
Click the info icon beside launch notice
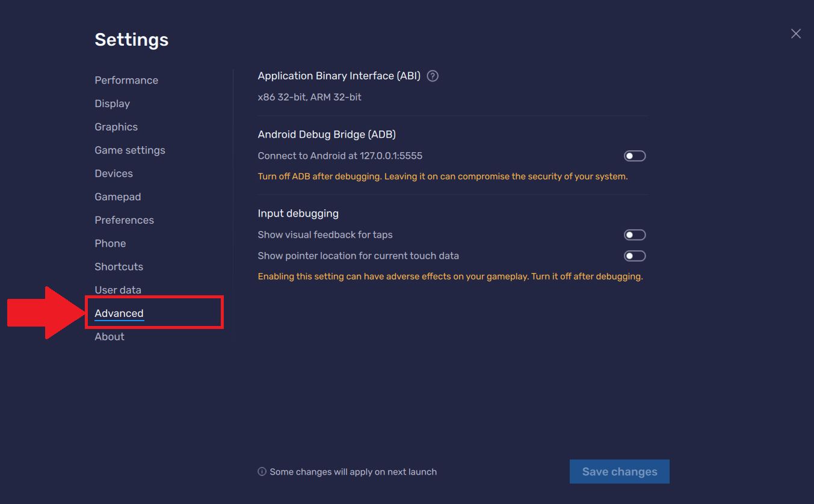click(262, 472)
